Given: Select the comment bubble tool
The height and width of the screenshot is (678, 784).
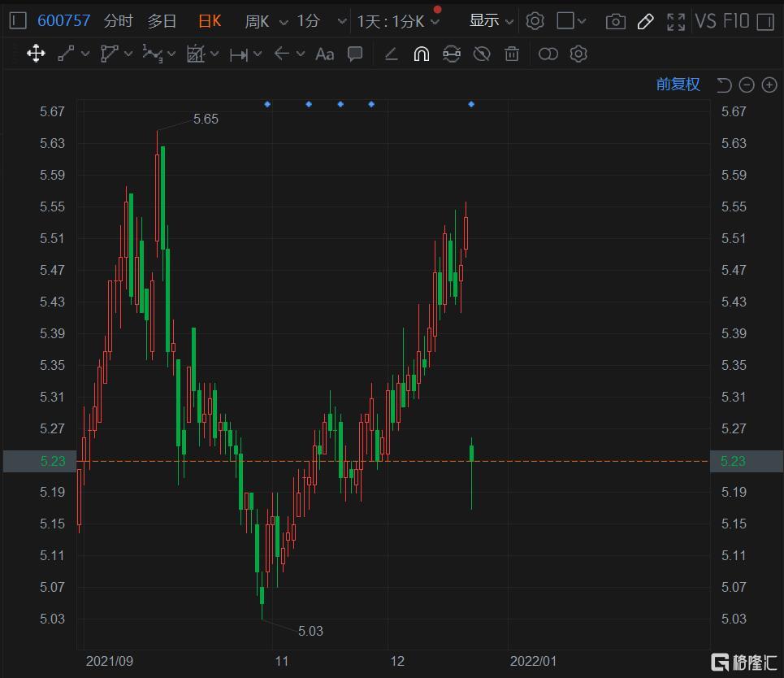Looking at the screenshot, I should point(355,54).
